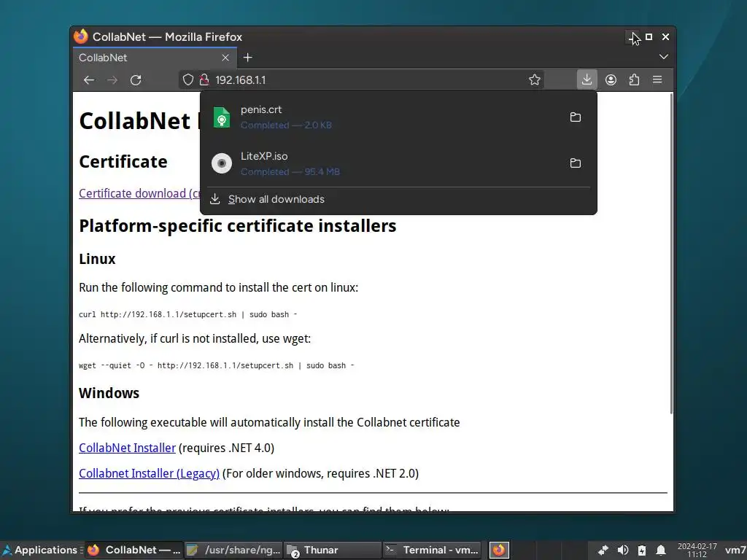Show LiteXP.iso in its containing folder
Image resolution: width=747 pixels, height=560 pixels.
(x=576, y=163)
